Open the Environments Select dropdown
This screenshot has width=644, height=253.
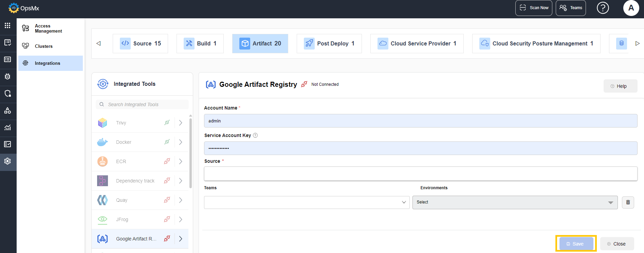(515, 202)
